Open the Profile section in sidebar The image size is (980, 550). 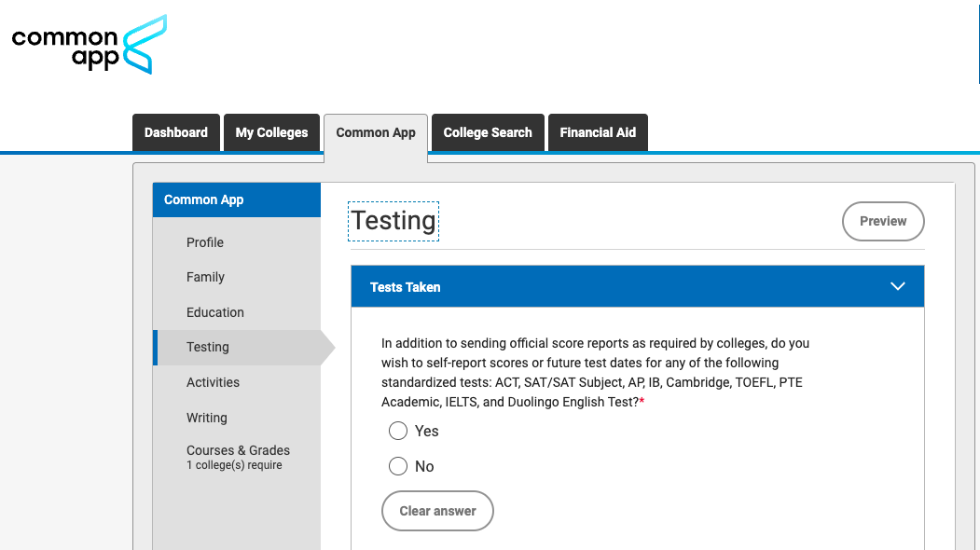205,242
